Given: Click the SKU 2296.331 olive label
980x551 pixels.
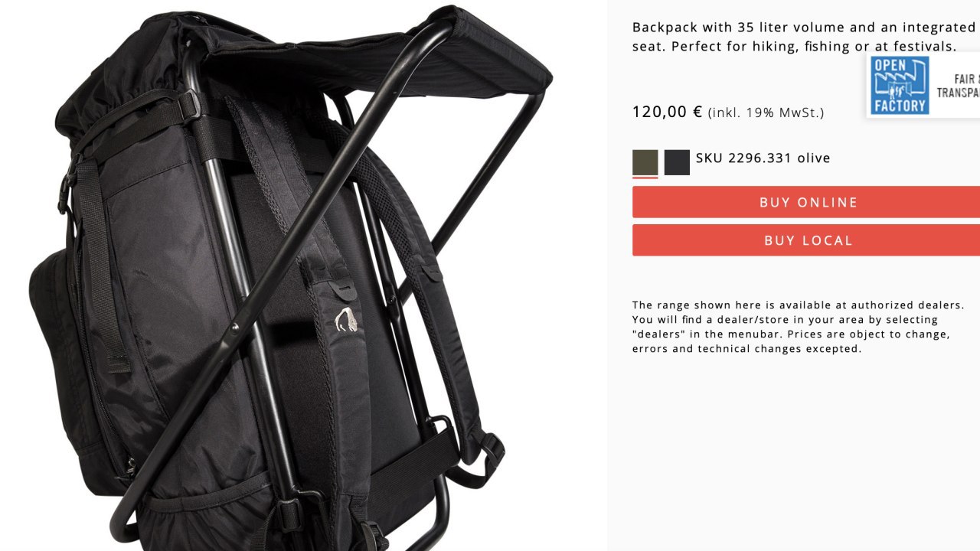Looking at the screenshot, I should point(763,158).
